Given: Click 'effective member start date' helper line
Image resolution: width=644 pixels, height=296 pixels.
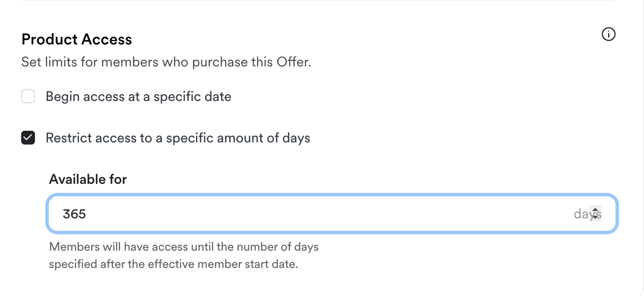Looking at the screenshot, I should (173, 264).
